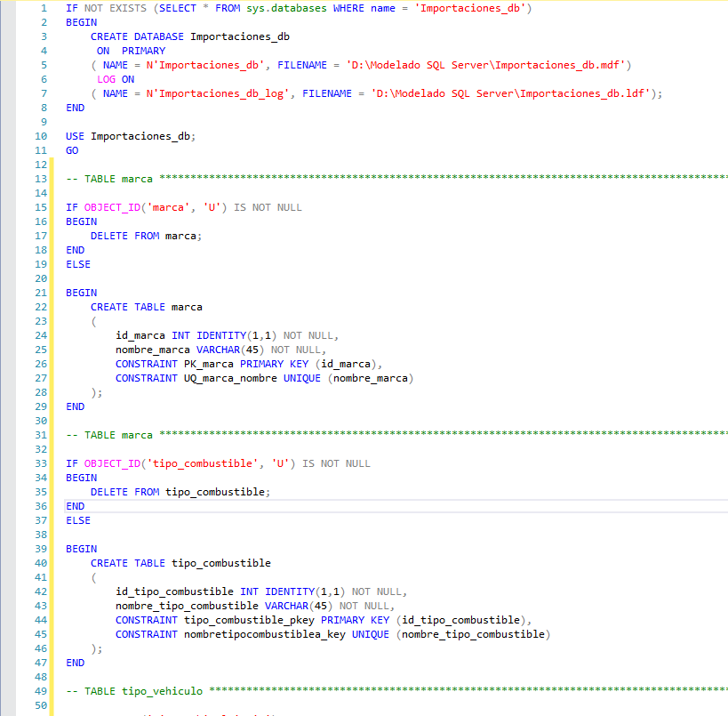Click the tipo_combustible_pkey constraint name
Viewport: 728px width, 716px height.
(x=250, y=620)
